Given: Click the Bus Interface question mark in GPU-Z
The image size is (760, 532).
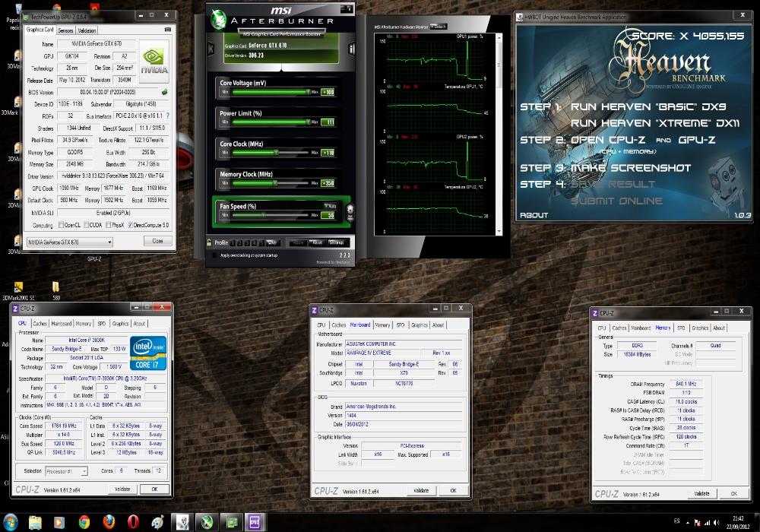Looking at the screenshot, I should (168, 116).
